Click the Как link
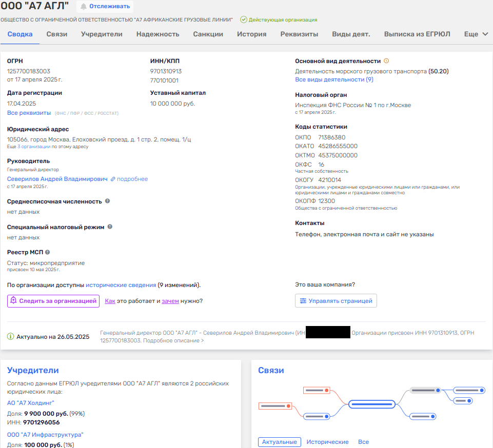Screen dimensions: 493x448 [110, 301]
